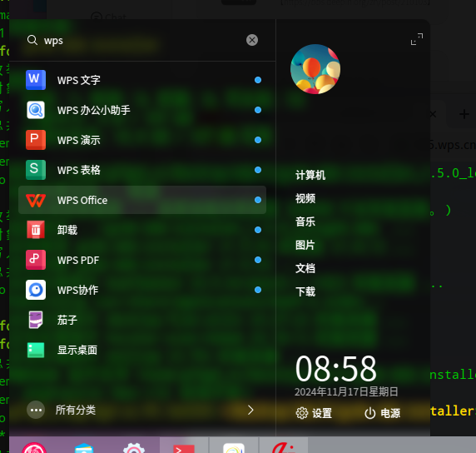Focus the launcher search field
The width and height of the screenshot is (476, 453).
pyautogui.click(x=142, y=40)
